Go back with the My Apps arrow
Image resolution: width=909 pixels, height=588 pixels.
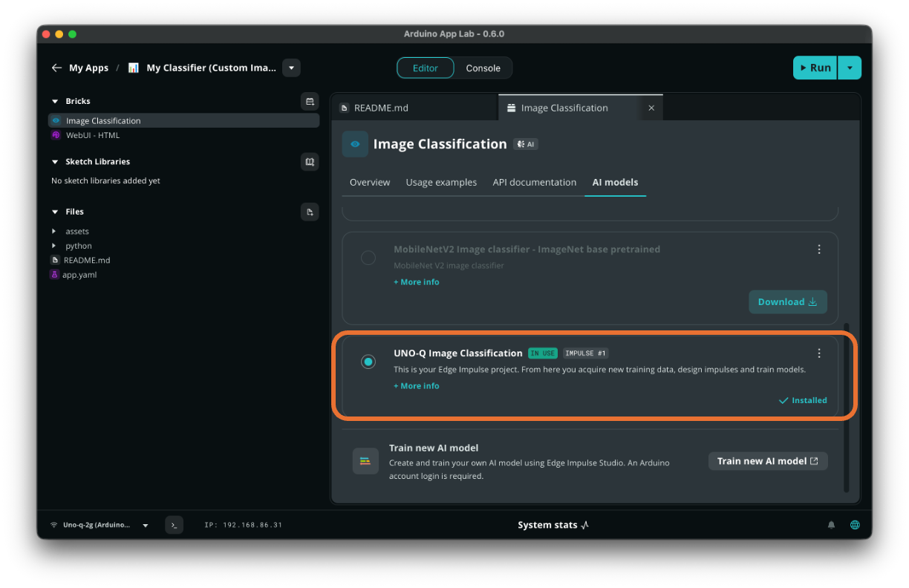coord(56,68)
